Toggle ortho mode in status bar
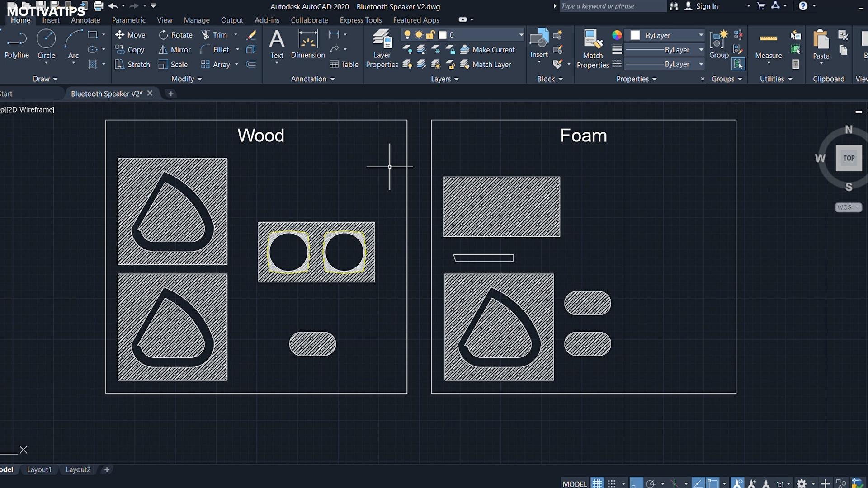Screen dimensions: 868x488 pyautogui.click(x=636, y=483)
